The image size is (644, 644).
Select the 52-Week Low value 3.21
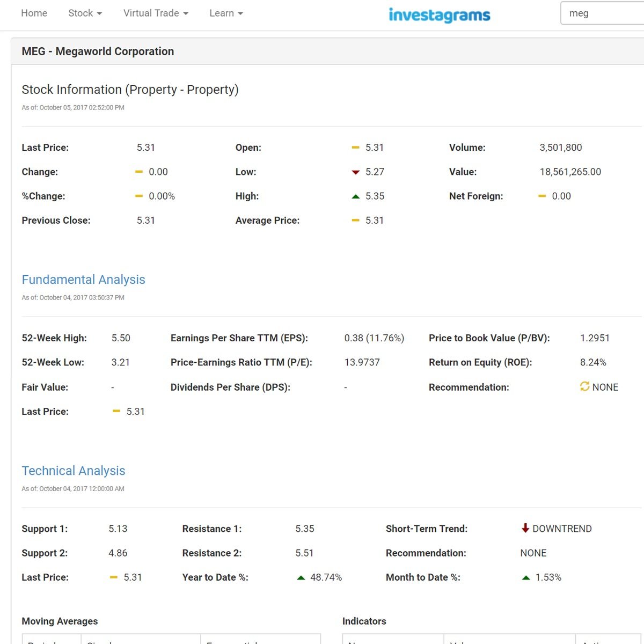(x=121, y=362)
